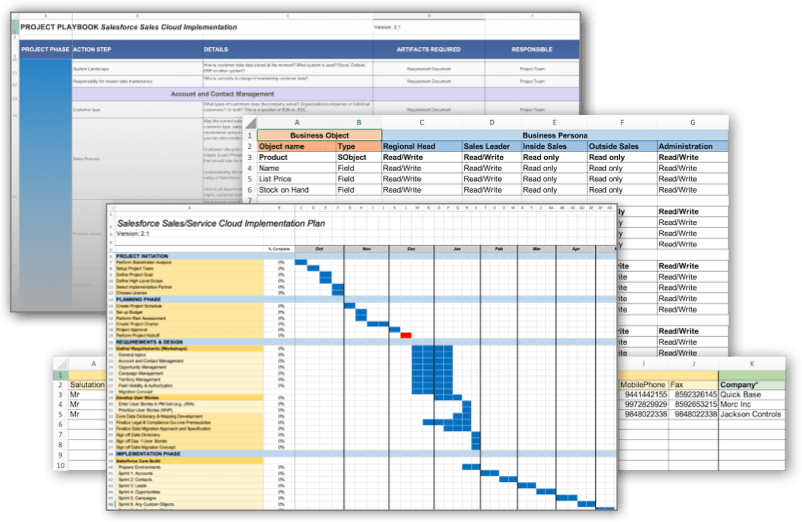Click the % Complete column header
This screenshot has width=802, height=522.
(279, 249)
